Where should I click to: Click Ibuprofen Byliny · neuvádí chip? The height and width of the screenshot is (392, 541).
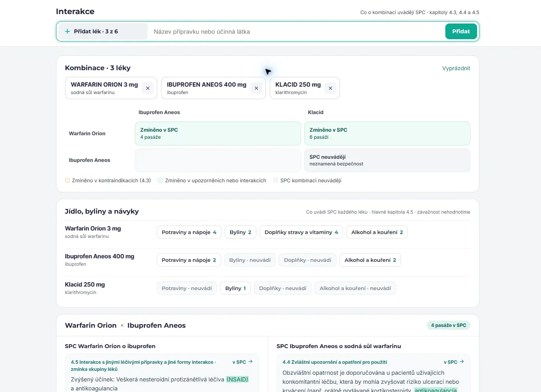[250, 260]
